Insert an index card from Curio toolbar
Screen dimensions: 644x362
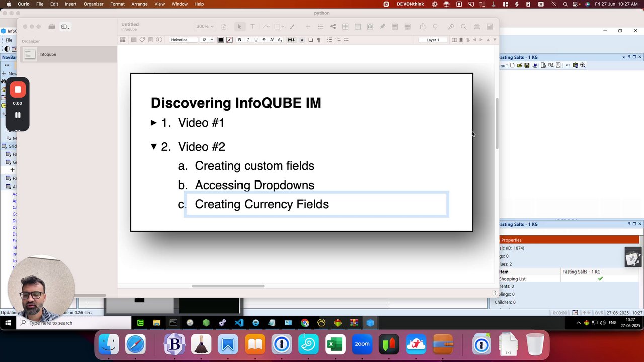(358, 27)
